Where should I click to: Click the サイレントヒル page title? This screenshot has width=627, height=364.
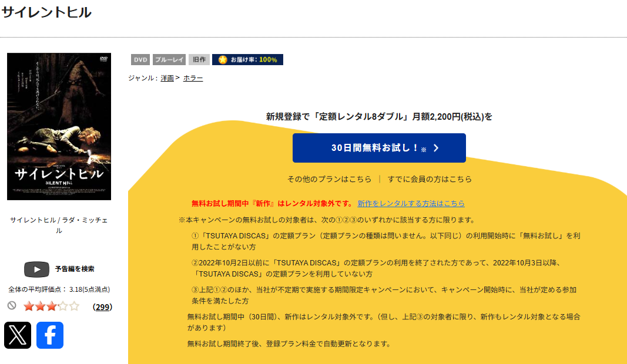coord(47,12)
